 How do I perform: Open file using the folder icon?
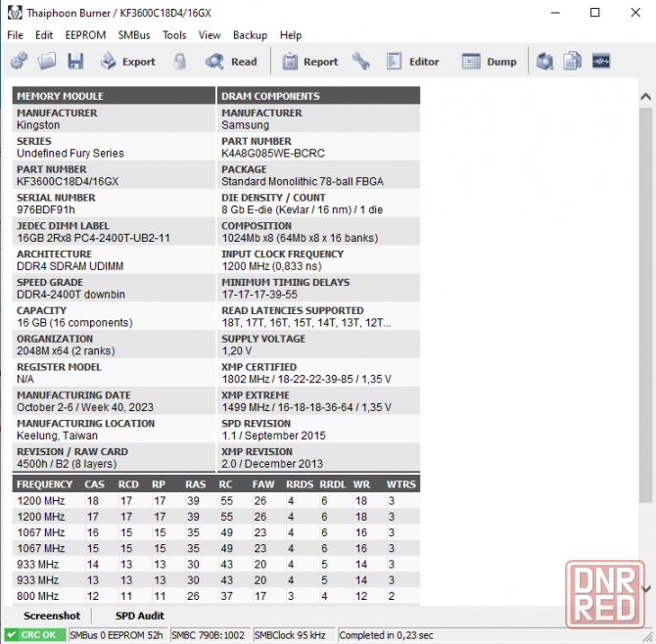(x=47, y=62)
